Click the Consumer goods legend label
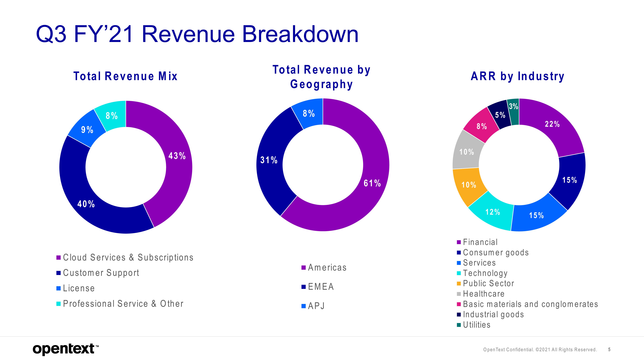 (x=496, y=253)
